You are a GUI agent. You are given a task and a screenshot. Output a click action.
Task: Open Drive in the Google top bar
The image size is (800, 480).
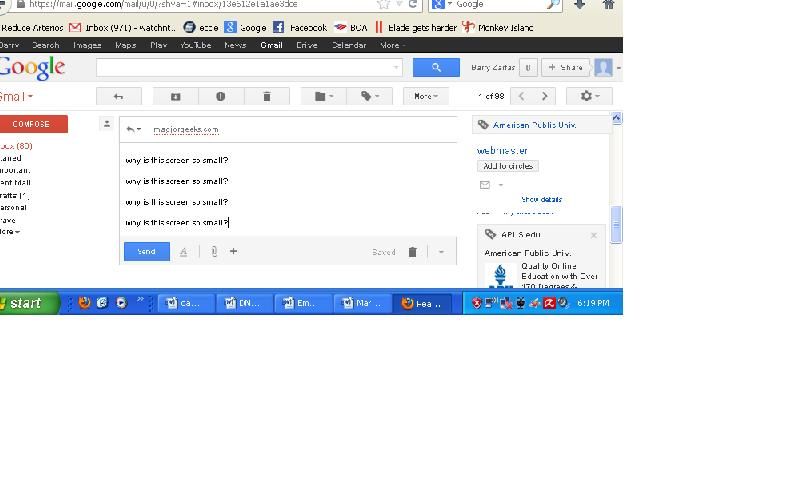(306, 45)
